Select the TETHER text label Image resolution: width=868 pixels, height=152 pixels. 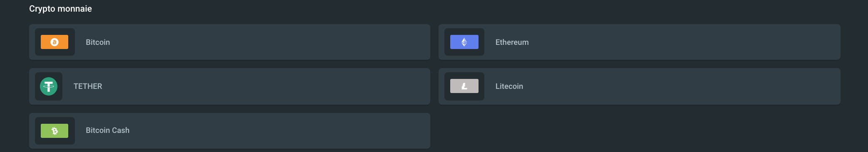tap(88, 86)
